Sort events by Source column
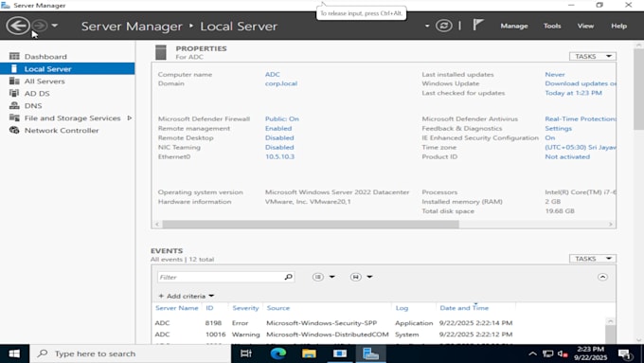The height and width of the screenshot is (363, 644). pyautogui.click(x=278, y=308)
